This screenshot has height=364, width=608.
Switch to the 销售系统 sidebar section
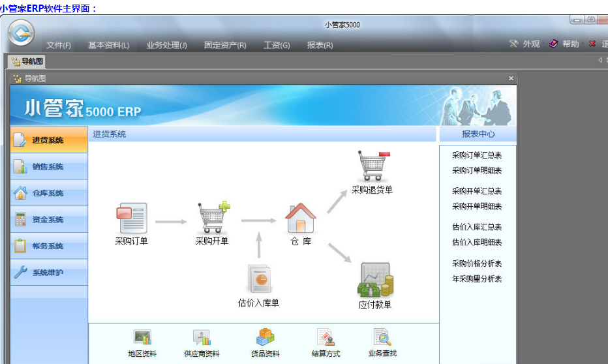coord(48,167)
